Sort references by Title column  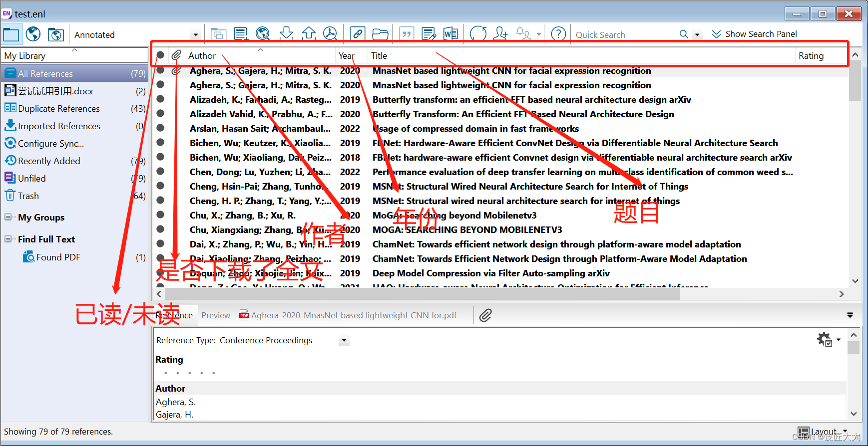(379, 56)
